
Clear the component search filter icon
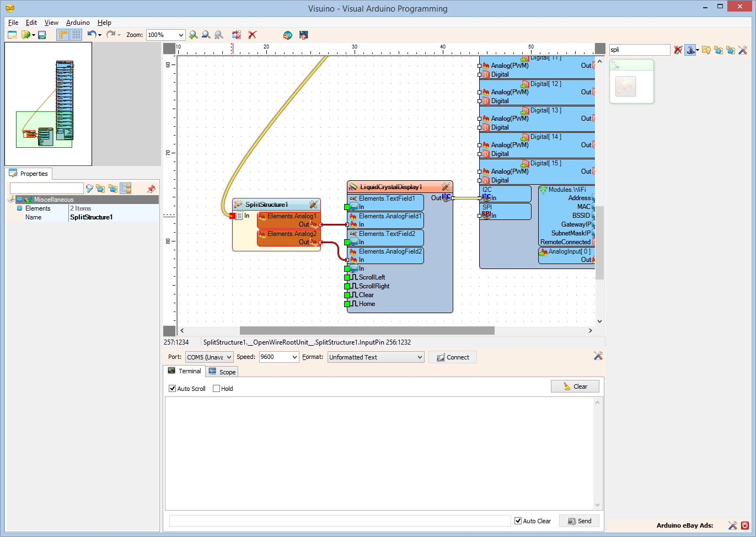678,50
